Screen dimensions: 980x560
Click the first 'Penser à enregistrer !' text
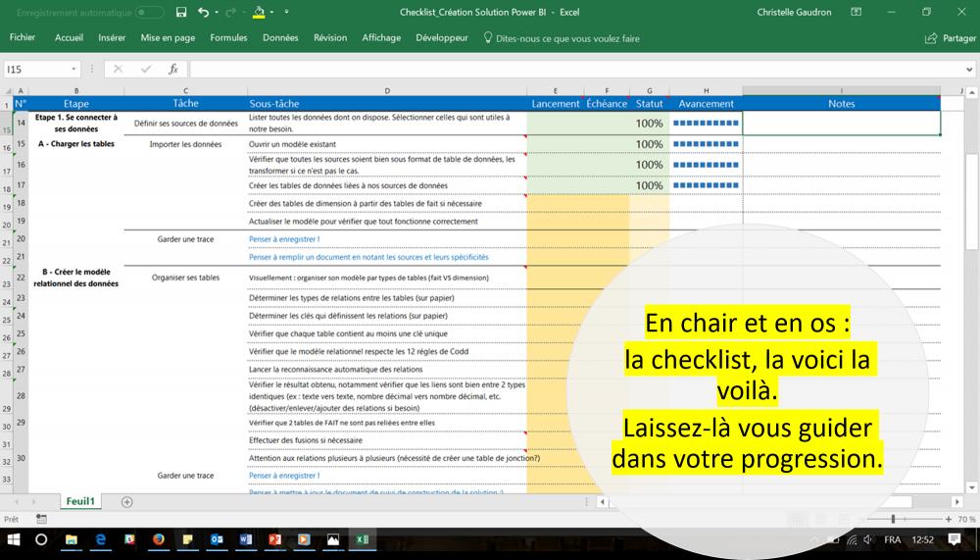(x=284, y=239)
